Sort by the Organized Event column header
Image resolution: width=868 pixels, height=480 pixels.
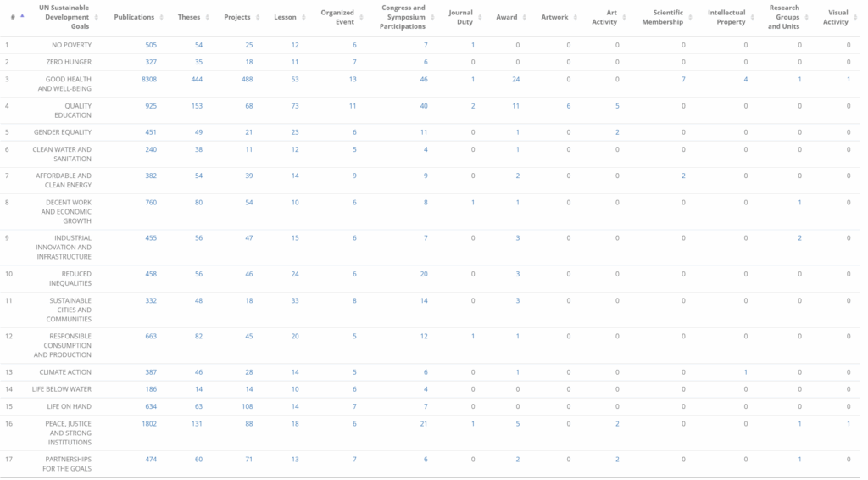point(337,17)
